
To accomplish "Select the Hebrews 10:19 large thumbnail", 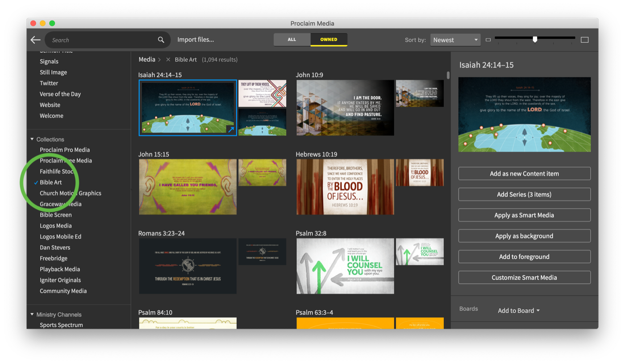I will point(345,187).
